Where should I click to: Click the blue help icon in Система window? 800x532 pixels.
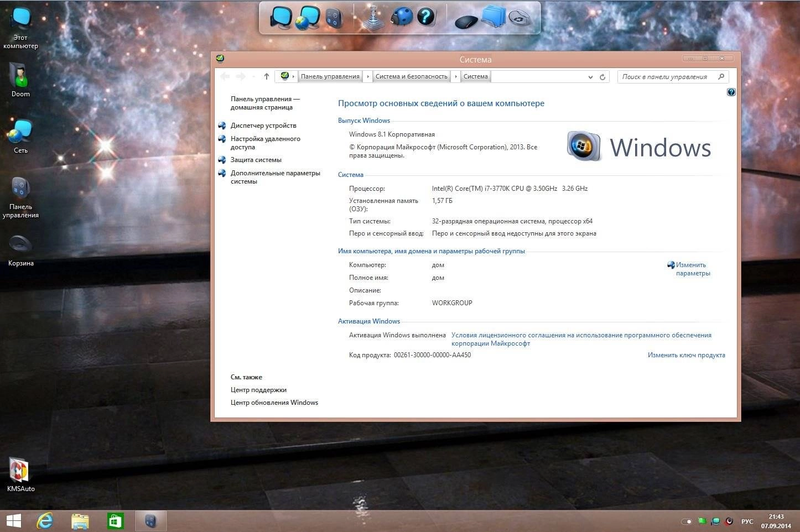coord(731,92)
